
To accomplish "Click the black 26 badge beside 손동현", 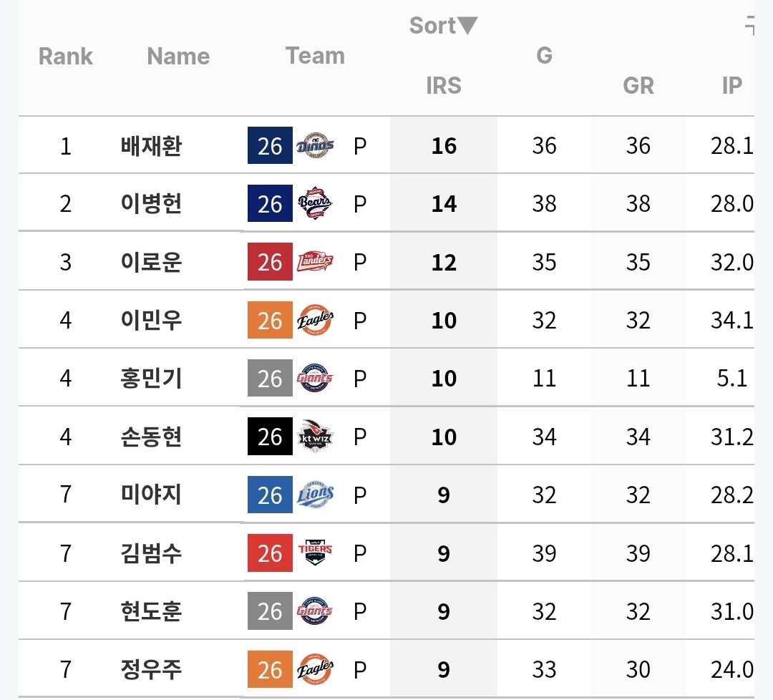I will click(270, 437).
